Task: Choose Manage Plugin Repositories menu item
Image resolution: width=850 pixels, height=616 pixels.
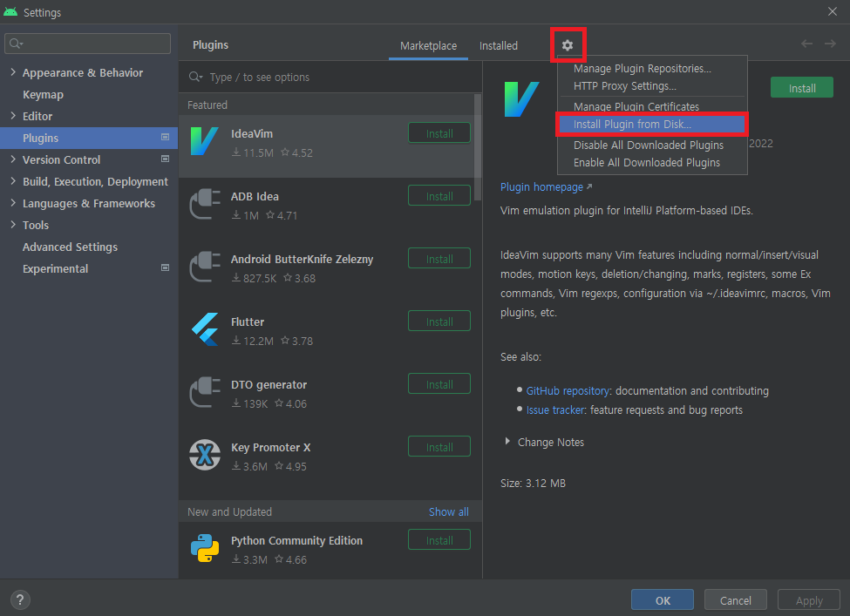Action: [652, 68]
